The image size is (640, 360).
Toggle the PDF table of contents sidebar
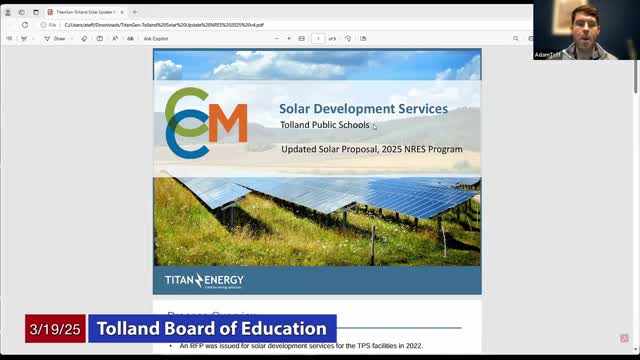(x=9, y=38)
